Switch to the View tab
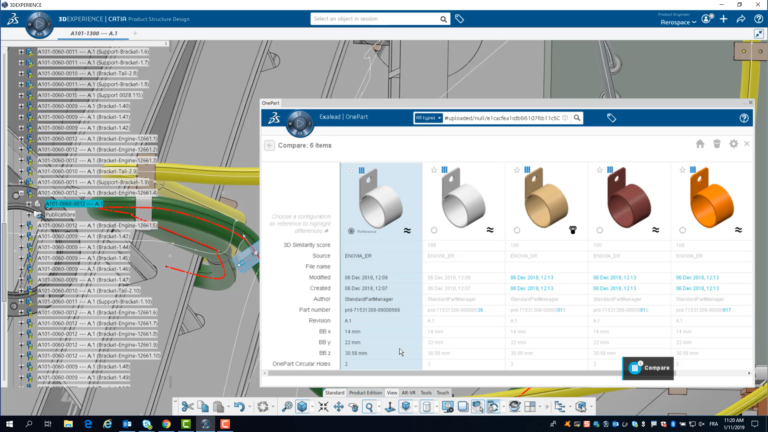768x432 pixels. tap(392, 393)
